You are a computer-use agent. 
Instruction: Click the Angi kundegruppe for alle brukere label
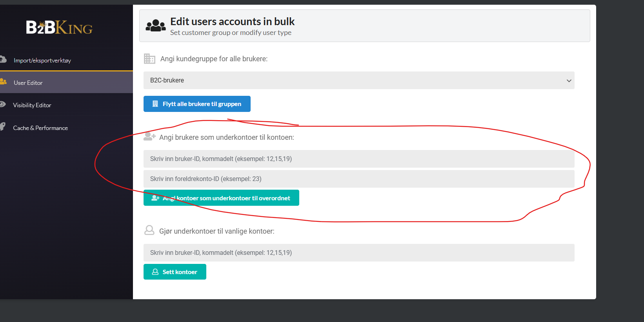coord(214,59)
